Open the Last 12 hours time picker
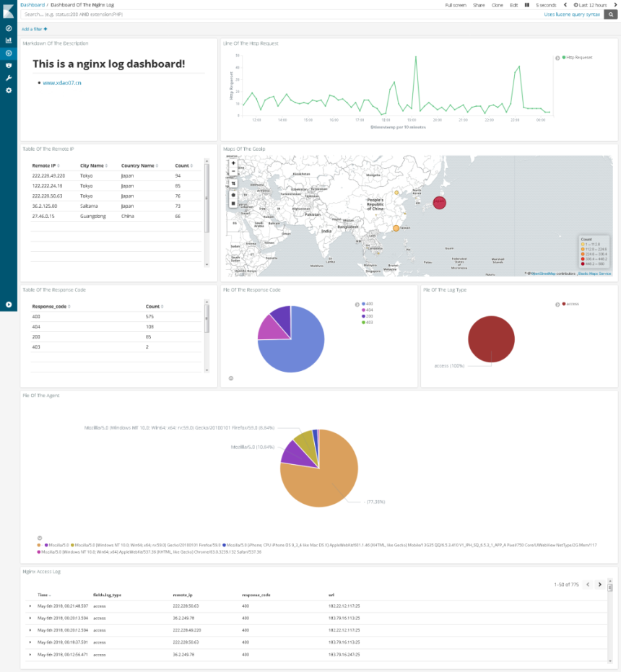The height and width of the screenshot is (672, 621). tap(590, 5)
